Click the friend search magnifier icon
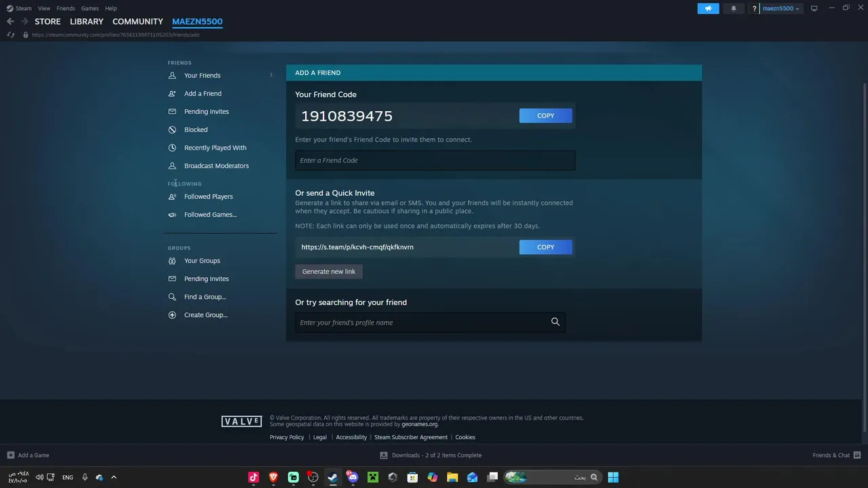The height and width of the screenshot is (488, 868). pos(555,322)
